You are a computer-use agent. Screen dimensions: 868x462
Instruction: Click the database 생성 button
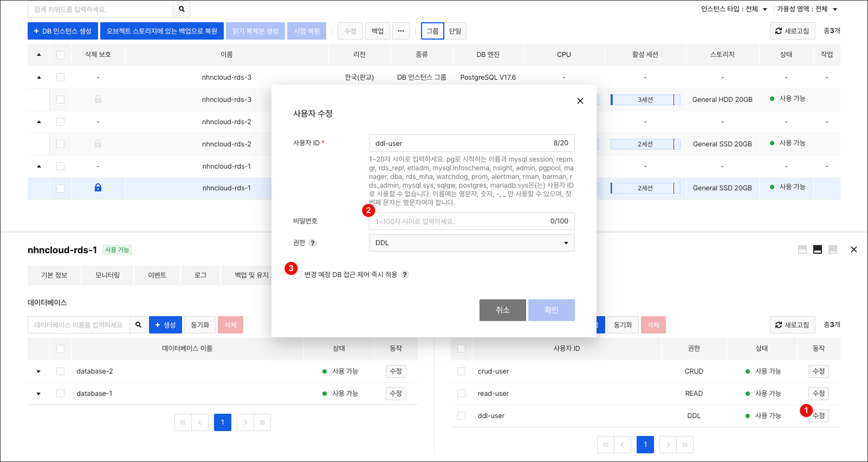(x=165, y=325)
